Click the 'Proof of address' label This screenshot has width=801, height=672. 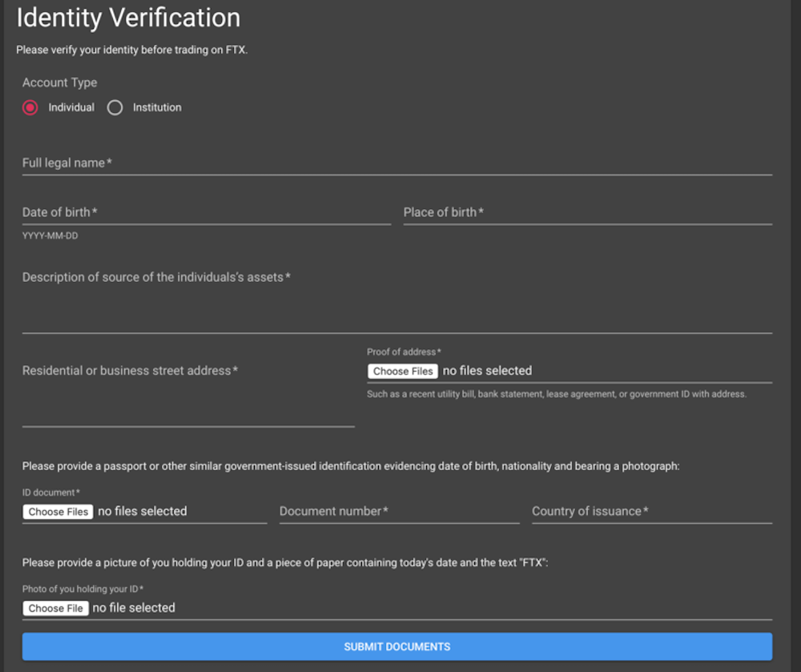404,352
